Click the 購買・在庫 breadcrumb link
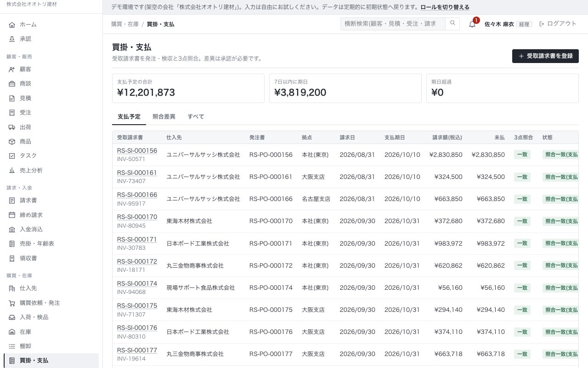588x368 pixels. tap(125, 24)
